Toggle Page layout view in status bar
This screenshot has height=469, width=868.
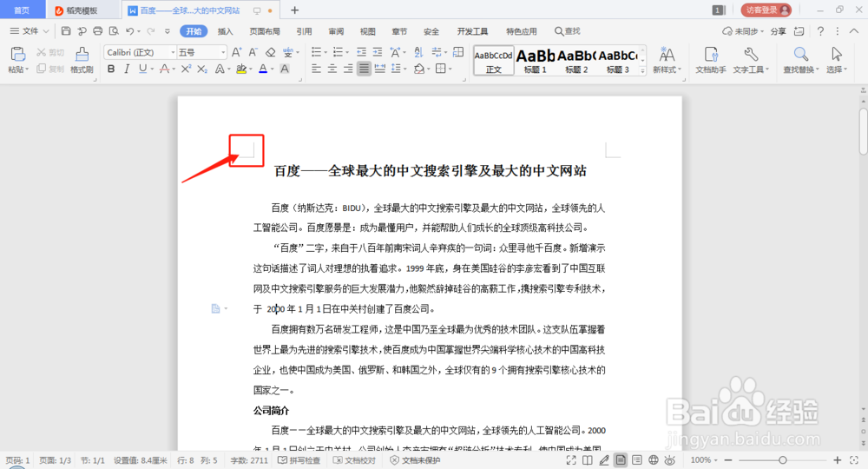621,459
